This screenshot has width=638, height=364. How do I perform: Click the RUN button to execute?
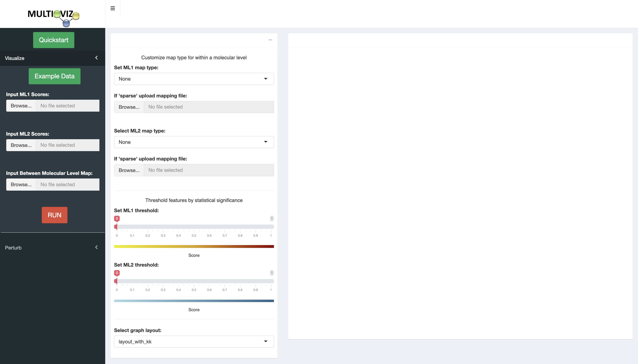[54, 215]
